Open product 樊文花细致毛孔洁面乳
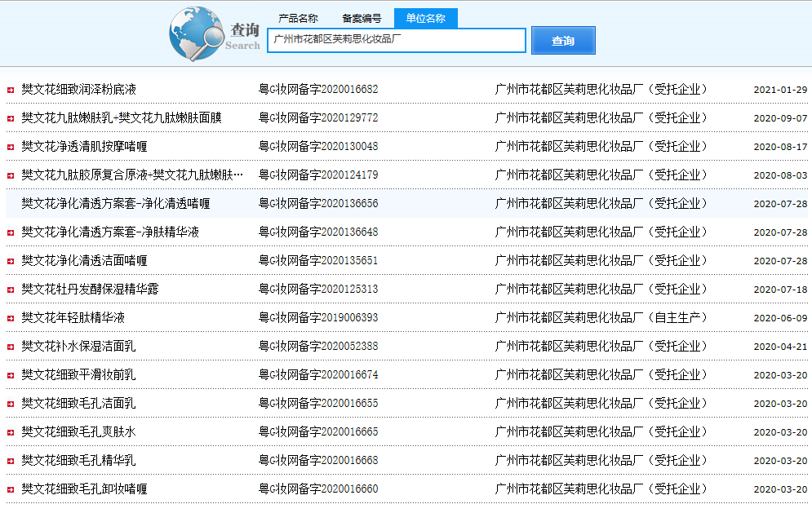Screen dimensions: 812x513 pos(78,403)
